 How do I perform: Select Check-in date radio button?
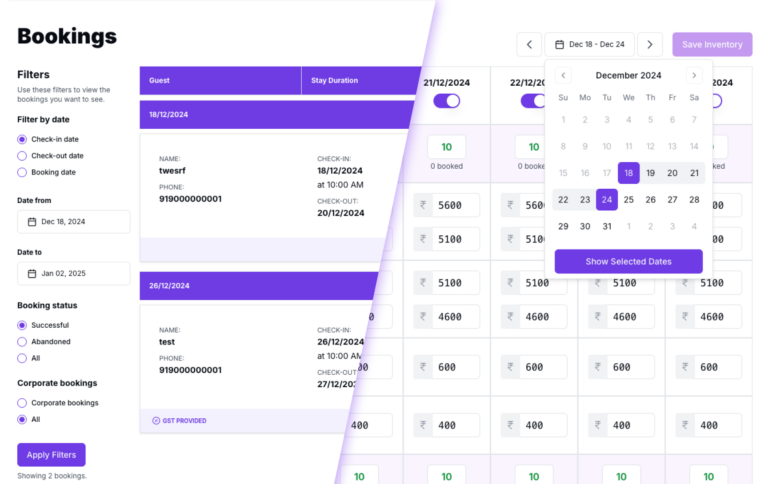pyautogui.click(x=22, y=140)
